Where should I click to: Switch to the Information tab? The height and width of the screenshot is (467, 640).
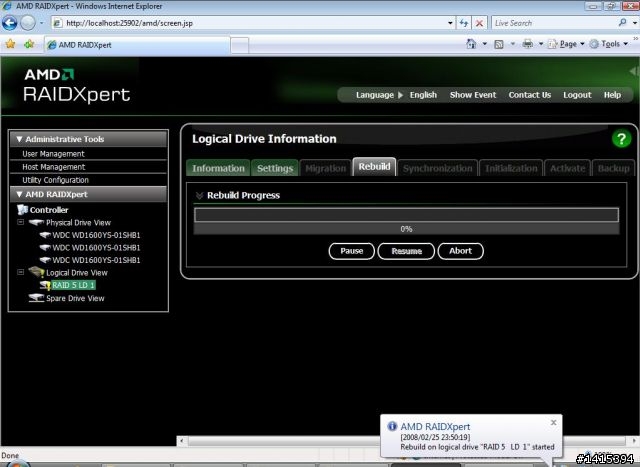pos(218,168)
